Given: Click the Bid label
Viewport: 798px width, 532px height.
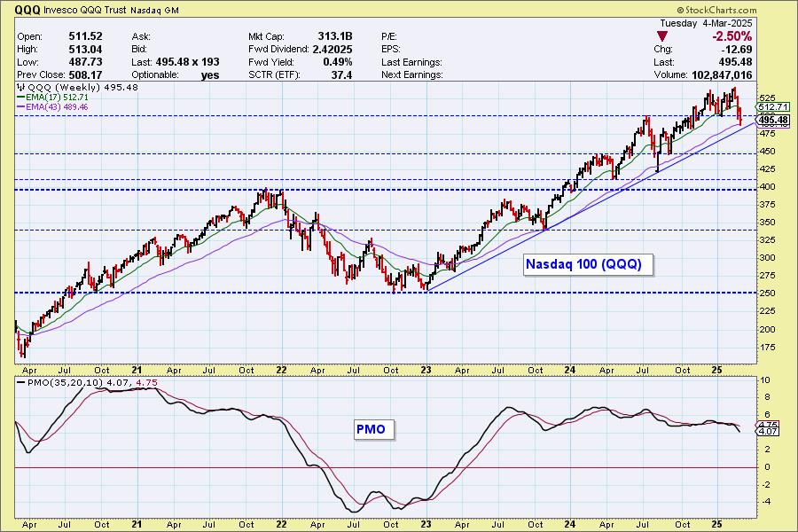Looking at the screenshot, I should coord(139,50).
